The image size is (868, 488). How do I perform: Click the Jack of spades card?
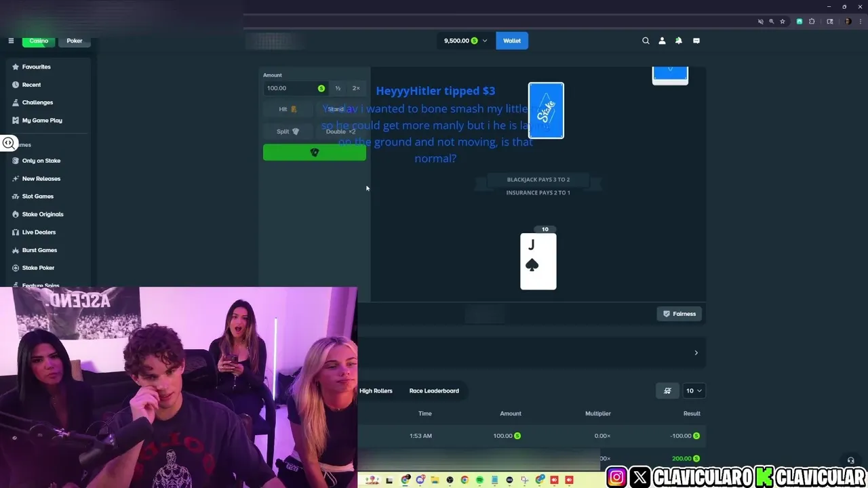point(538,262)
